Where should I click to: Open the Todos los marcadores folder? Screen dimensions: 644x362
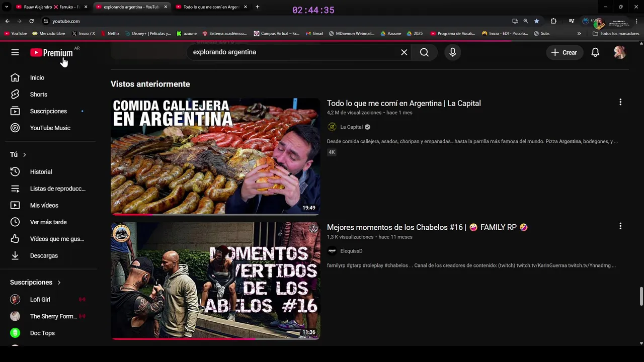(x=616, y=34)
